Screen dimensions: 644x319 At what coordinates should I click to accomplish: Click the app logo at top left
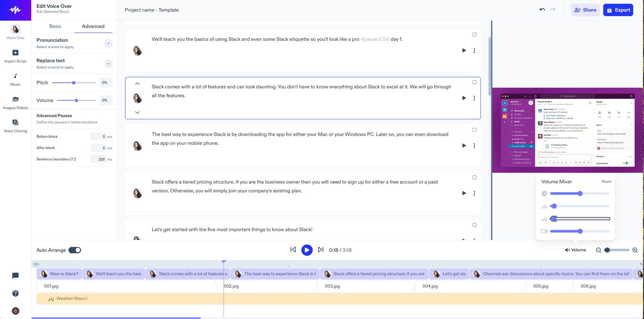(15, 10)
